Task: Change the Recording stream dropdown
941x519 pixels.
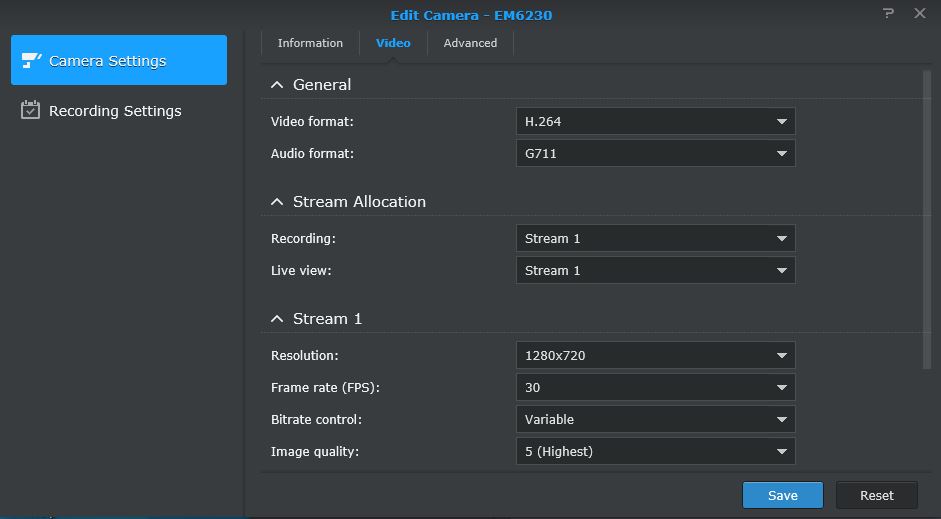Action: [655, 238]
